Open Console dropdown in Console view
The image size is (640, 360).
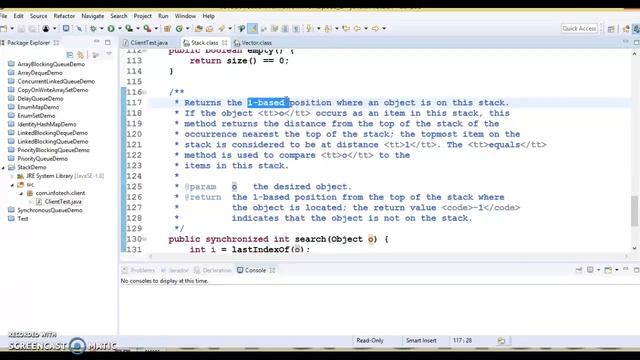pyautogui.click(x=616, y=270)
